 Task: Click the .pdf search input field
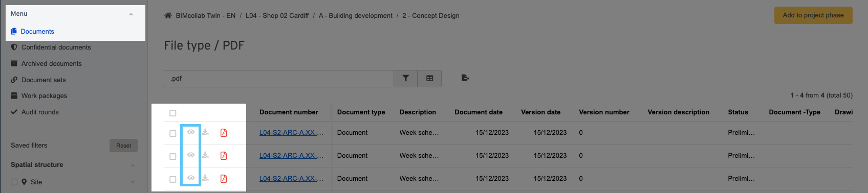(279, 79)
